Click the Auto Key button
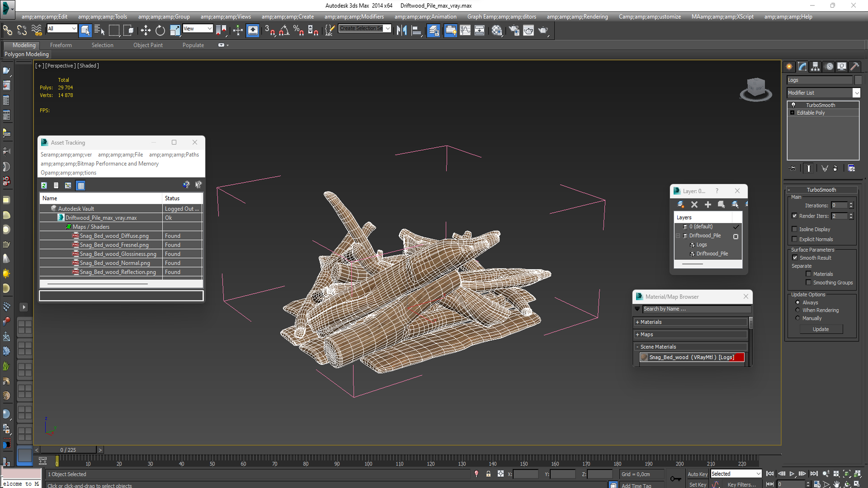 698,474
